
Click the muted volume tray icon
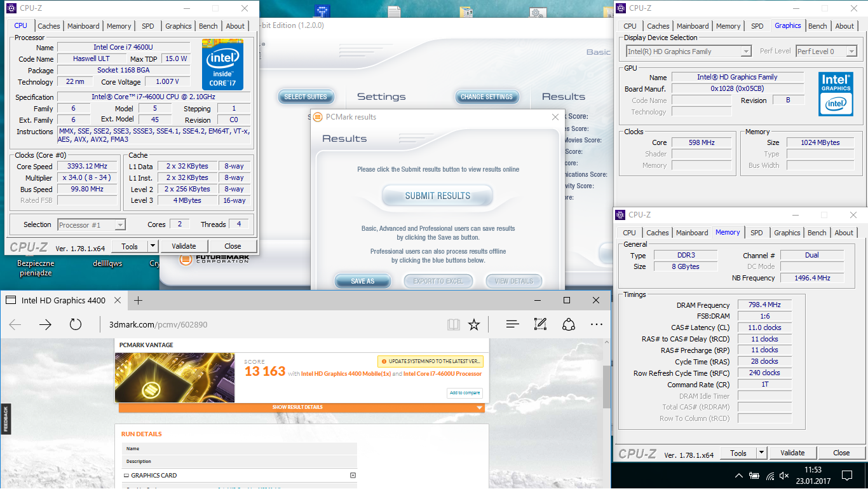coord(785,476)
